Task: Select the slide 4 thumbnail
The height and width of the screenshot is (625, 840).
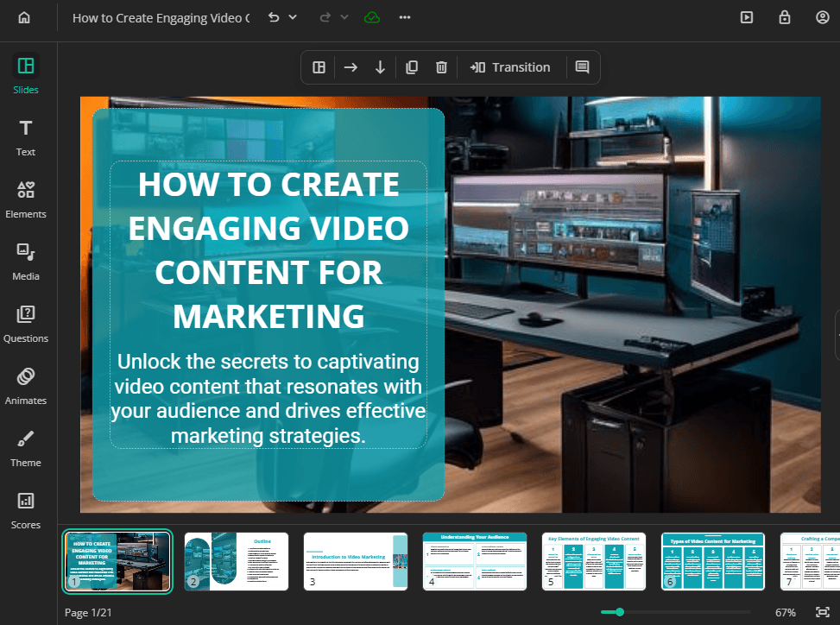Action: (x=474, y=561)
